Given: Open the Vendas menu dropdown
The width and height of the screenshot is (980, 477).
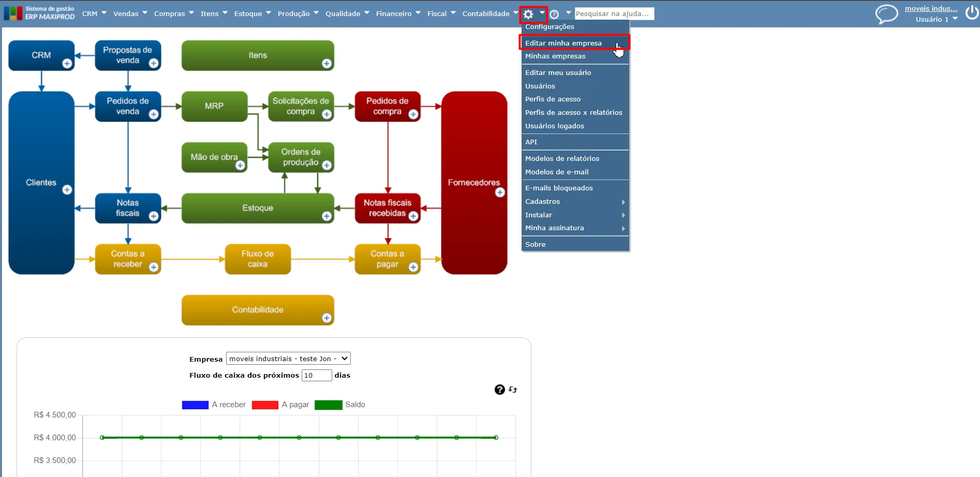Looking at the screenshot, I should pos(130,13).
